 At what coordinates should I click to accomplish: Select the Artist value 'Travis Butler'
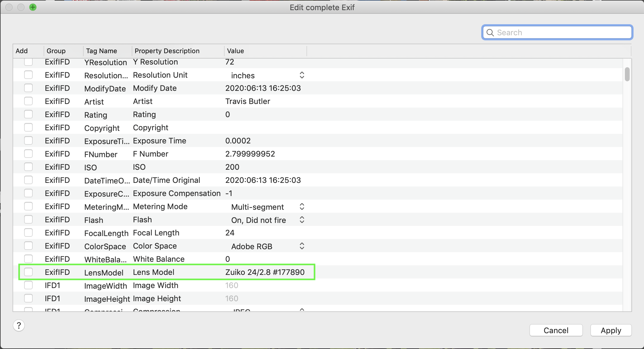[x=248, y=101]
